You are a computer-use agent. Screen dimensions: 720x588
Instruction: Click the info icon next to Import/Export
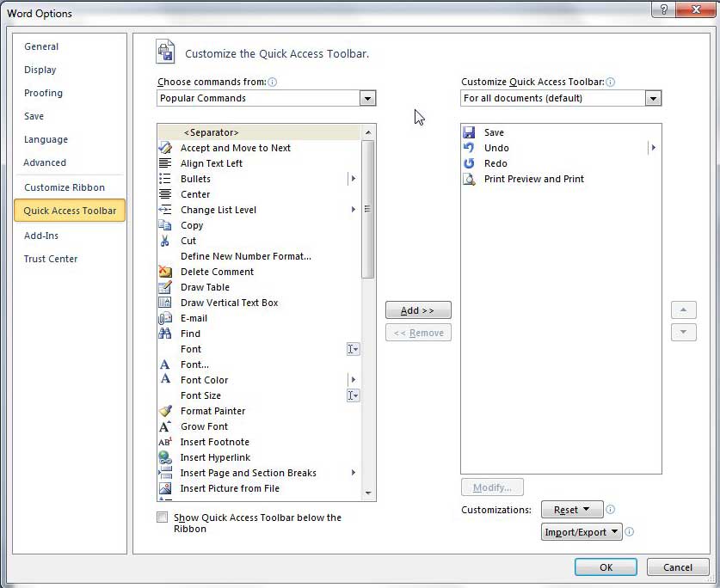tap(630, 531)
